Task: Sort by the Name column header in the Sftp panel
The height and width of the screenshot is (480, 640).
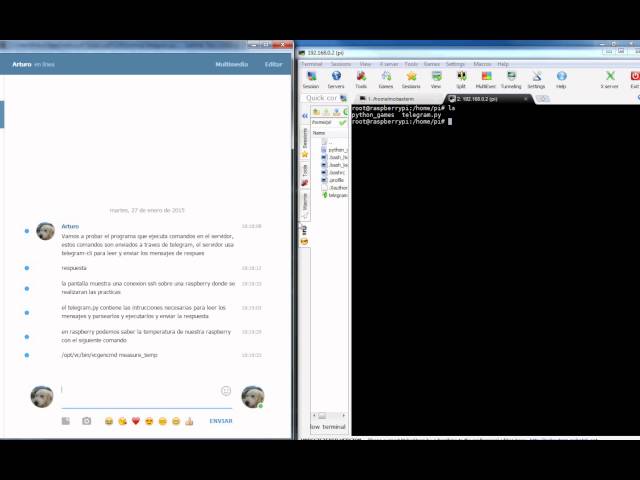Action: click(329, 133)
